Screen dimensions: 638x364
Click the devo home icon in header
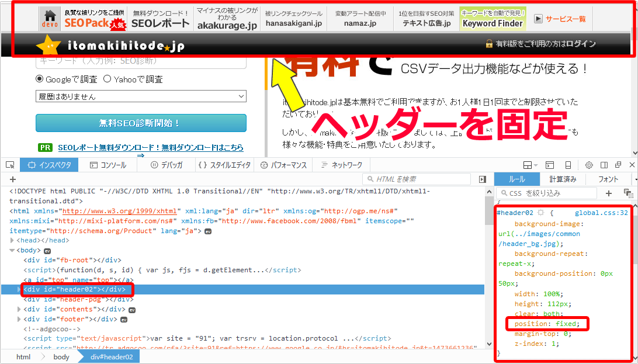pos(50,19)
